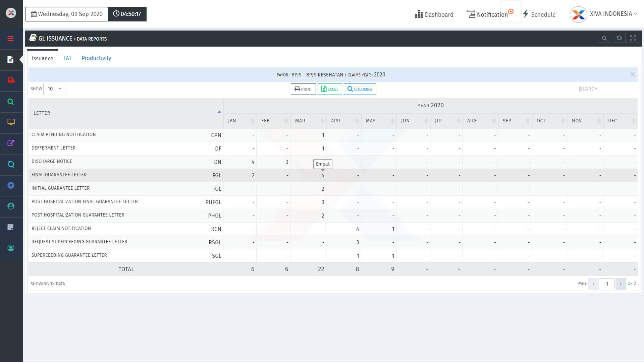Select the Issuance tab
Viewport: 644px width, 362px height.
(42, 58)
